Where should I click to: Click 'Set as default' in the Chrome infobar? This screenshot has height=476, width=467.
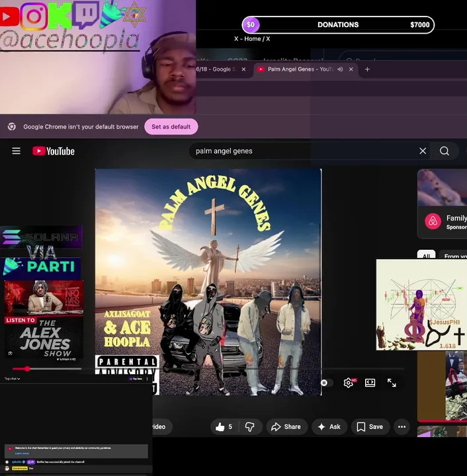pyautogui.click(x=171, y=126)
